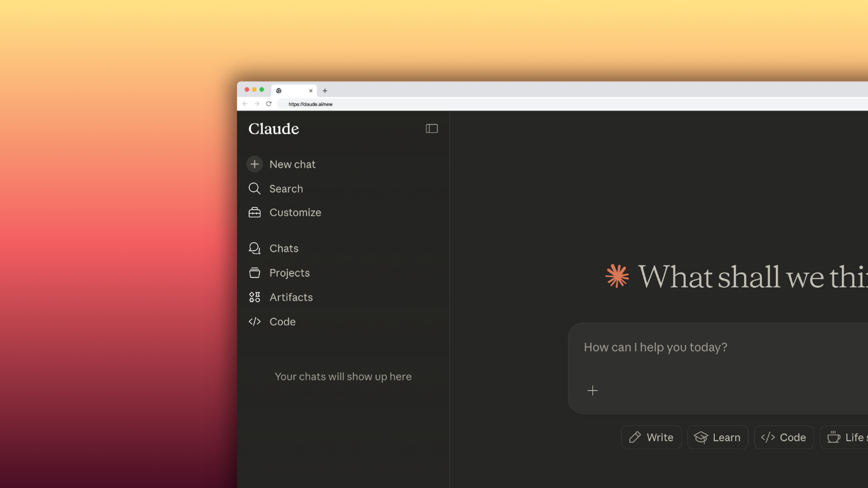Click the Search magnifying glass icon
Screen dimensions: 868x488
tap(254, 189)
